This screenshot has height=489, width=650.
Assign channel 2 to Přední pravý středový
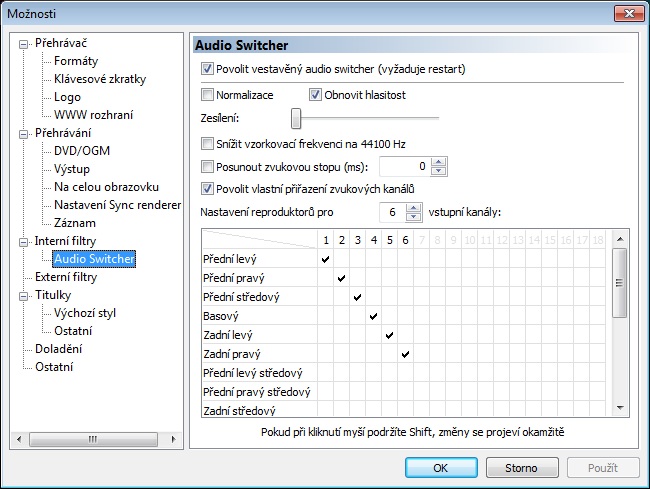[x=341, y=392]
